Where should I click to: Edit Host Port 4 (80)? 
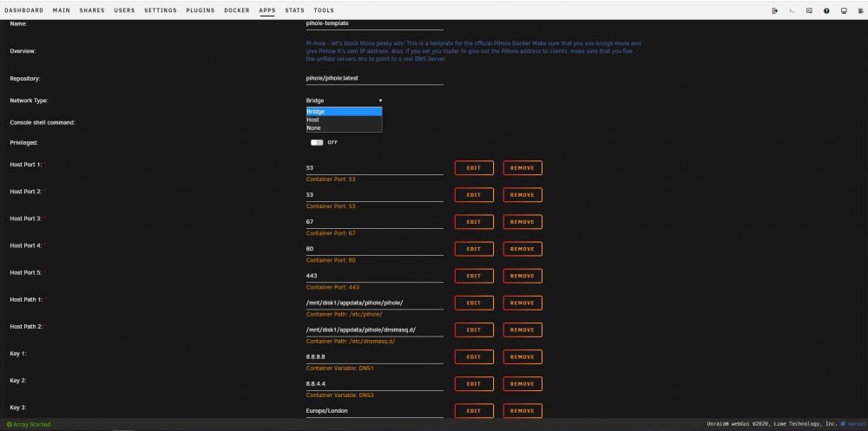(474, 249)
